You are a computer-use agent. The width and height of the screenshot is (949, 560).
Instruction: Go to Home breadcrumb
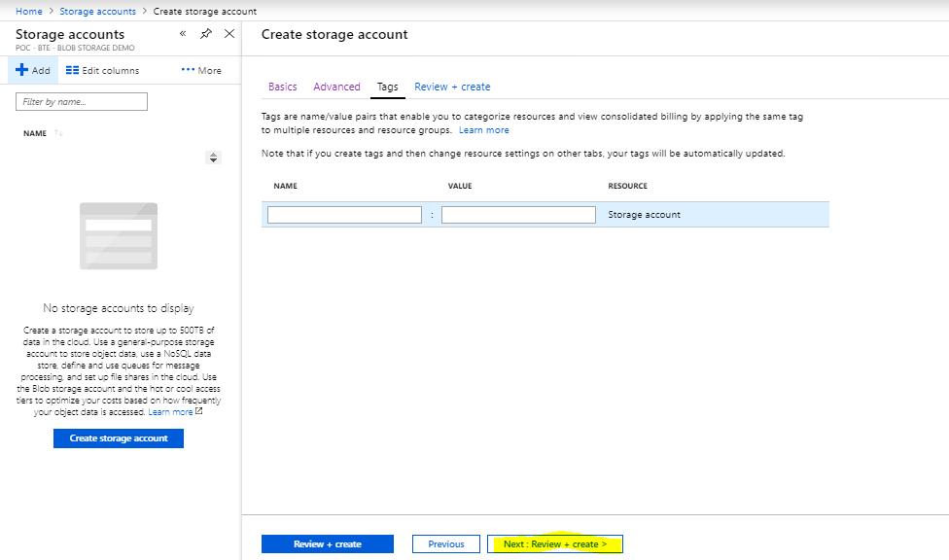pyautogui.click(x=29, y=11)
